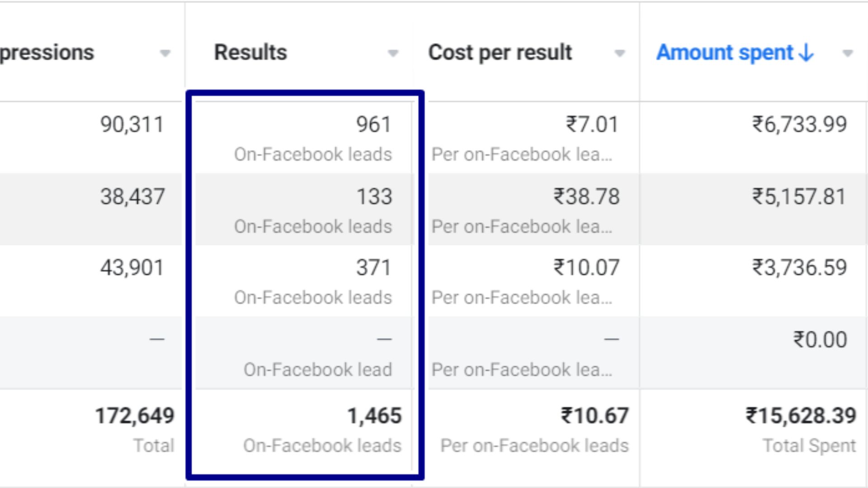The width and height of the screenshot is (868, 488).
Task: Select the ₹10.07 cost per result value
Action: [x=586, y=267]
